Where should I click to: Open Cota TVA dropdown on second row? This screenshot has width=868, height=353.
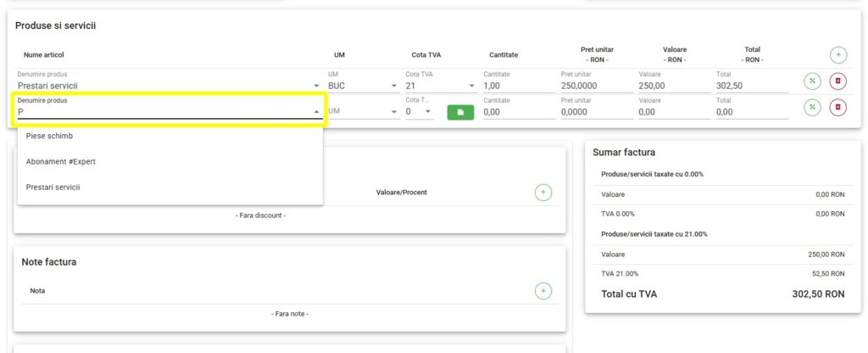[x=419, y=111]
